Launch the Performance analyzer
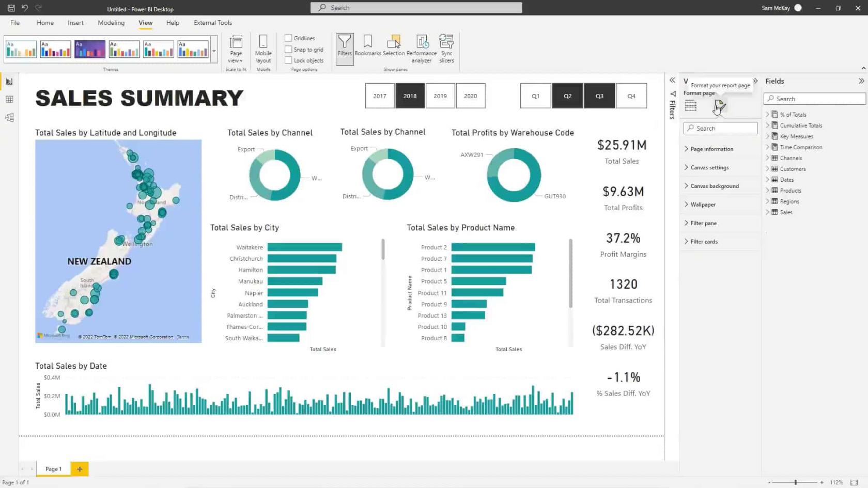868x488 pixels. (422, 49)
